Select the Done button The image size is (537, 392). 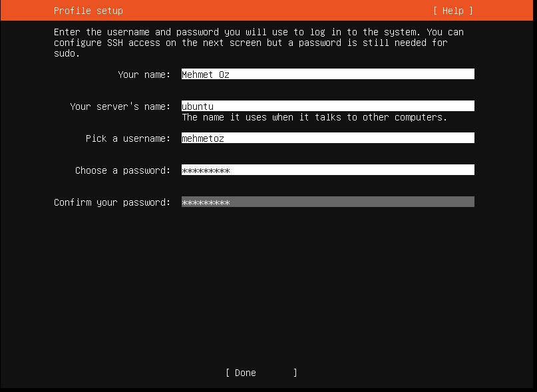(x=262, y=373)
